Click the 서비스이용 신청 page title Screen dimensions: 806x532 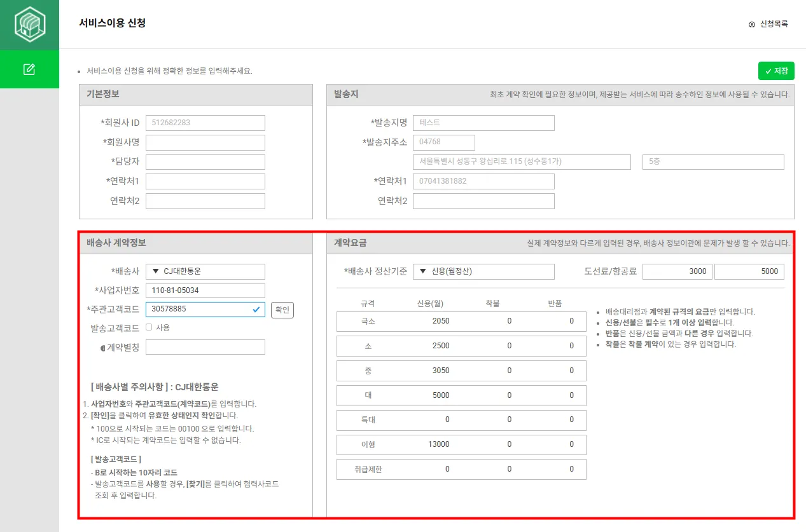(112, 23)
